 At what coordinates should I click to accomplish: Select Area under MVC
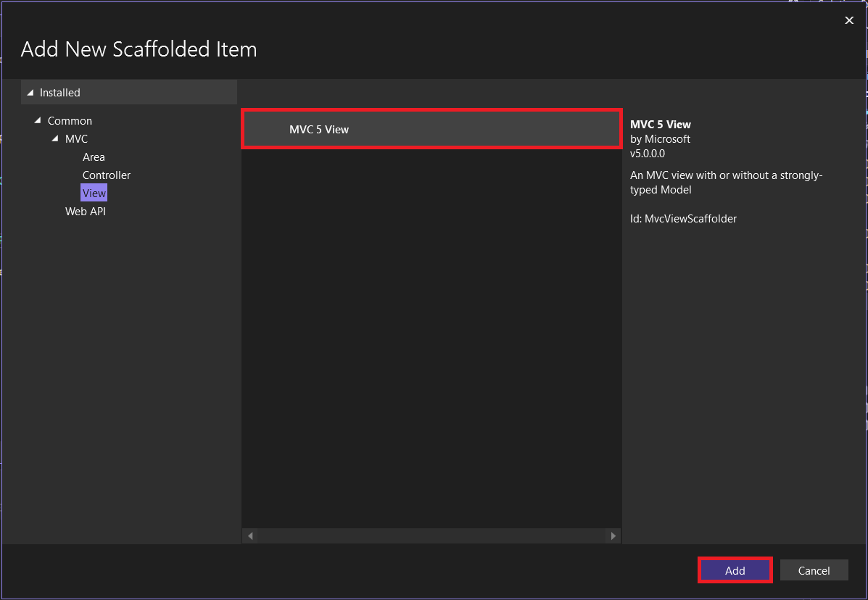pos(94,157)
